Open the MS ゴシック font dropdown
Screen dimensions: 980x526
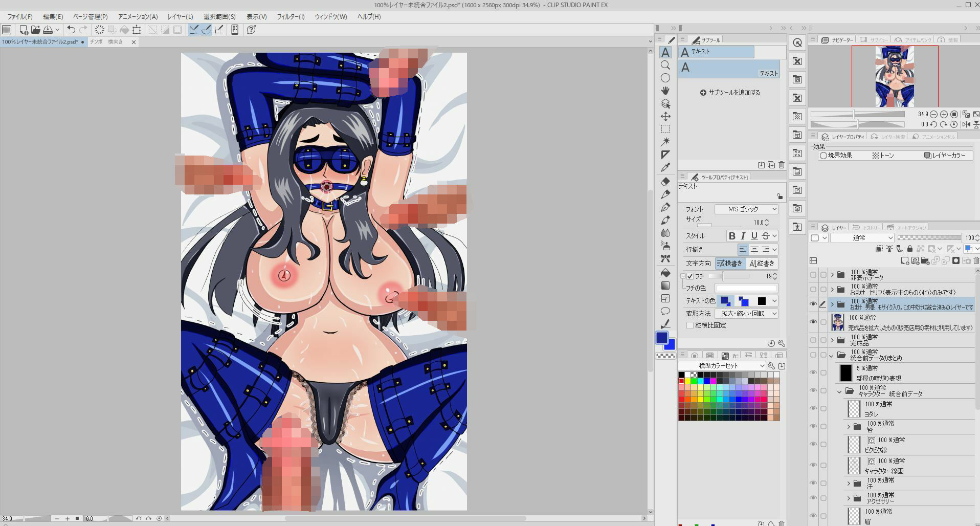click(x=746, y=209)
